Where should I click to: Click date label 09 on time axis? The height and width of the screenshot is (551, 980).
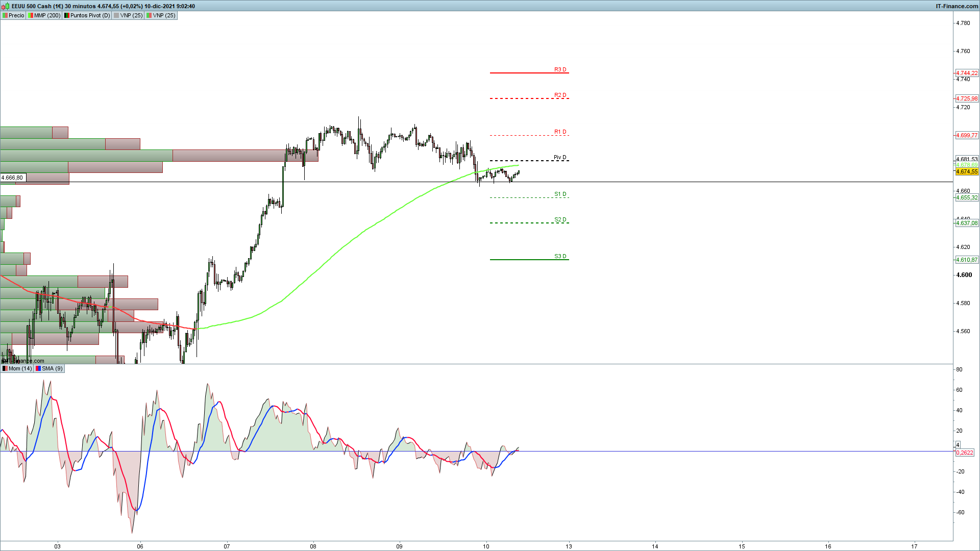tap(400, 546)
